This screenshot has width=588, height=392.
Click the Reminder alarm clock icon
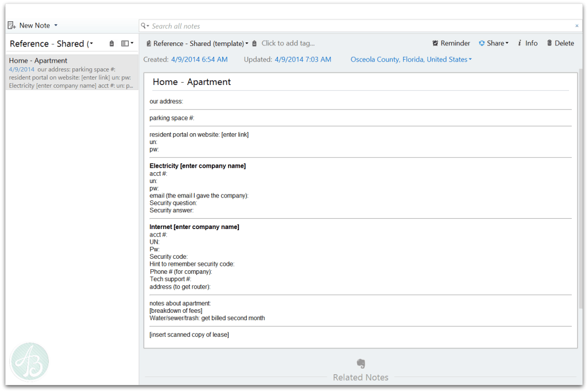[435, 43]
